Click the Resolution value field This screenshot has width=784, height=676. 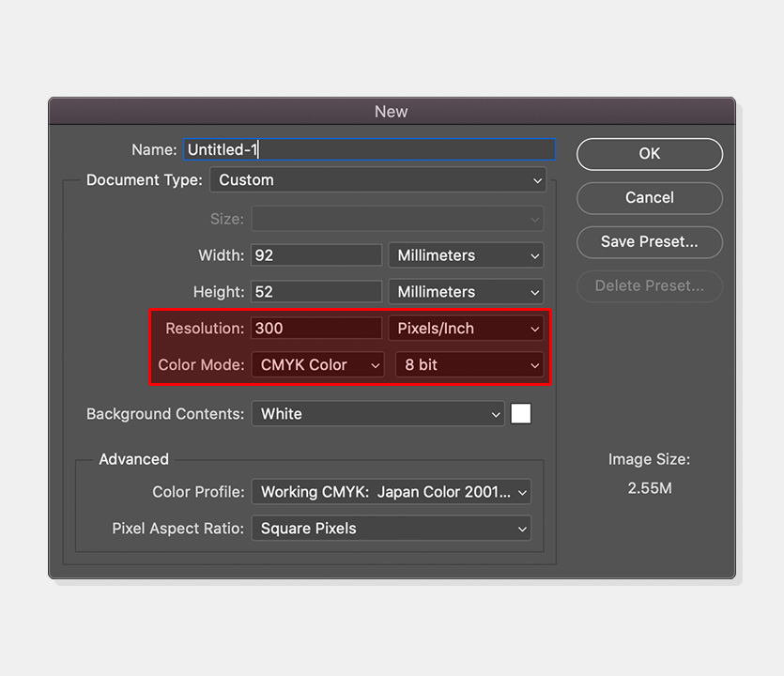316,329
